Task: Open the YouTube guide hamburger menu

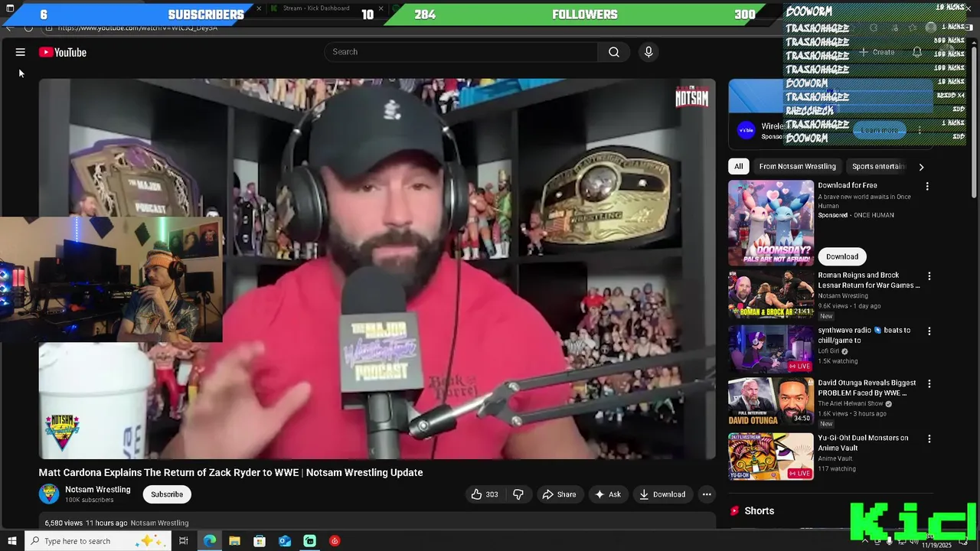Action: point(21,52)
